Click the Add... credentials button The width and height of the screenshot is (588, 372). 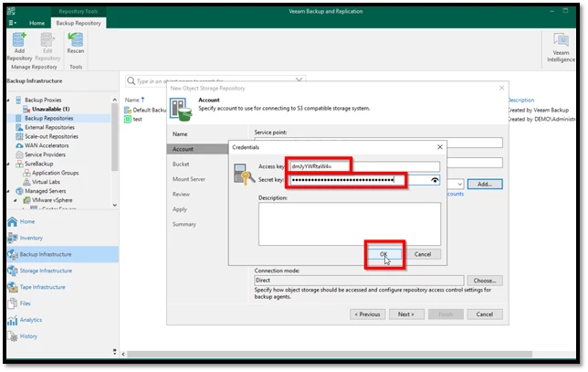click(x=485, y=185)
